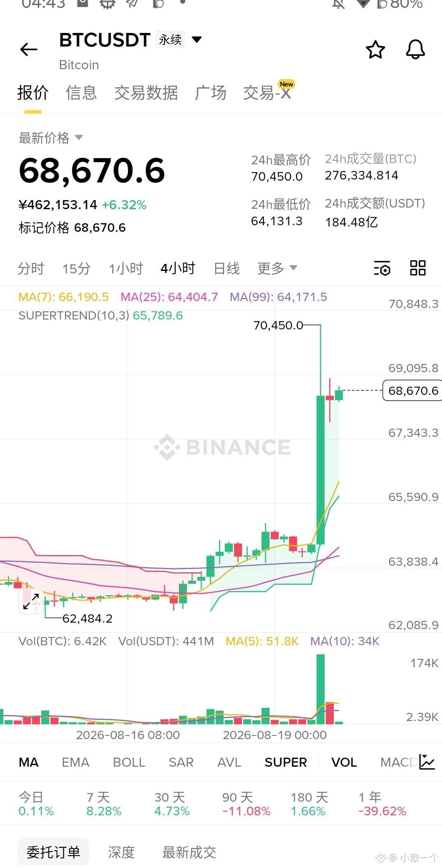Open indicator chart settings icon
The width and height of the screenshot is (442, 868).
click(427, 762)
